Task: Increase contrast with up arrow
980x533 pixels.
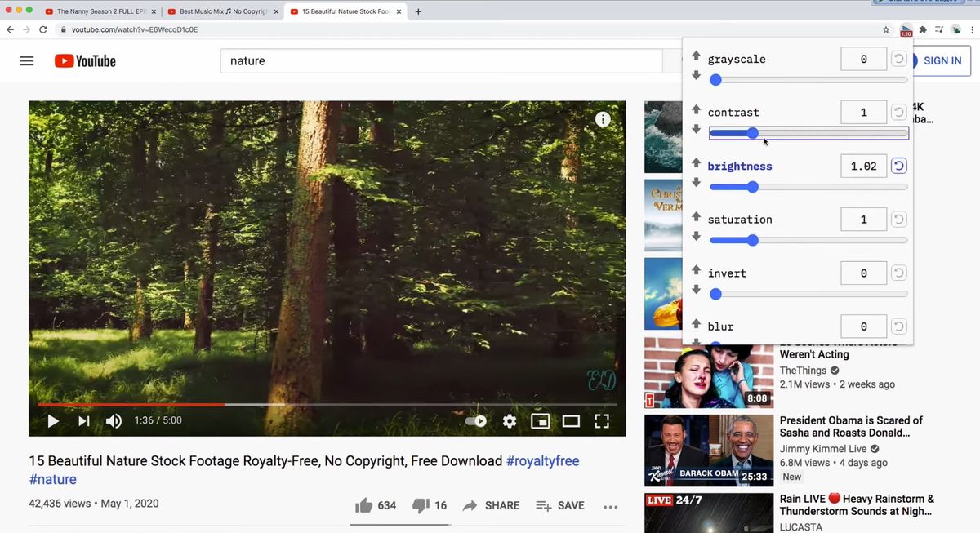Action: coord(696,109)
